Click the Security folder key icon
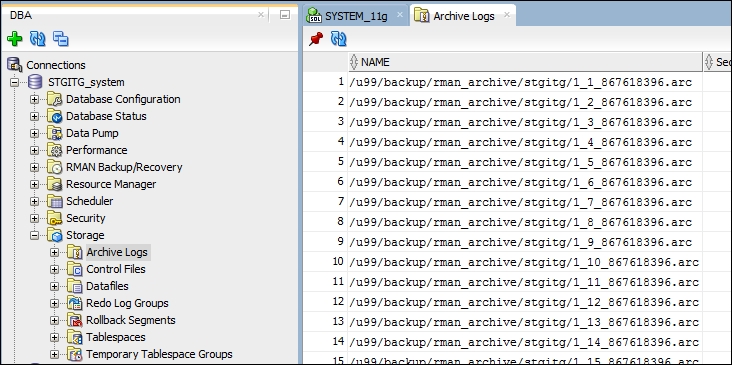Viewport: 732px width, 365px height. (x=55, y=218)
